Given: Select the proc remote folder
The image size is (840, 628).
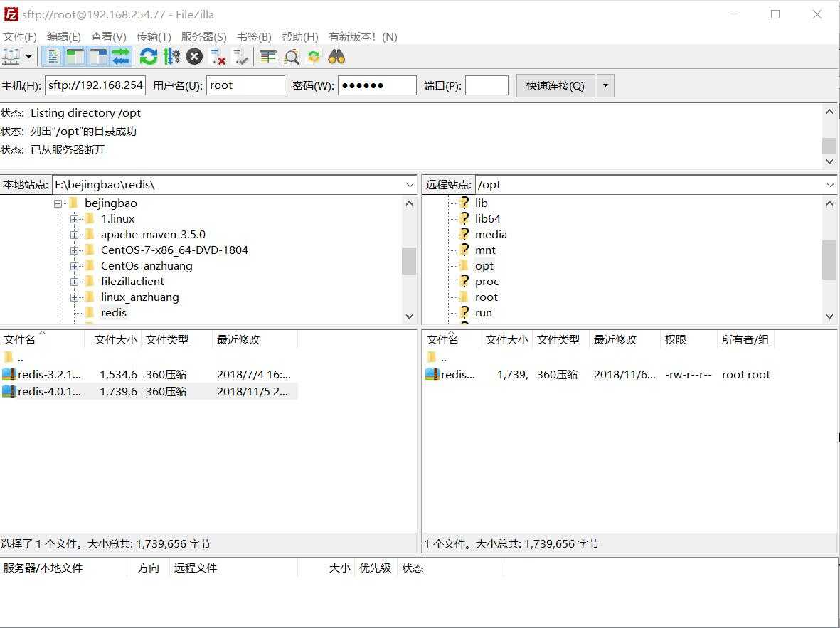Looking at the screenshot, I should coord(487,282).
